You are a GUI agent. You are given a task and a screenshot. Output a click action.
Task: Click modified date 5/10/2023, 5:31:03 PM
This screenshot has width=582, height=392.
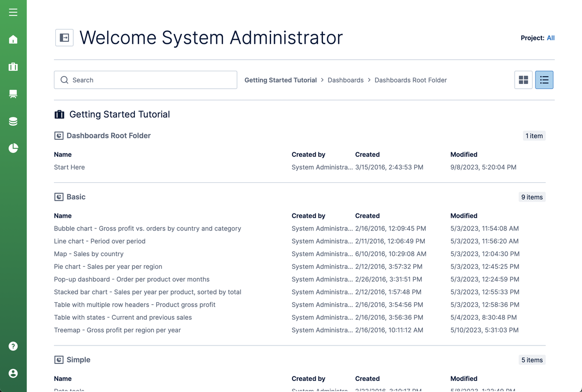pos(485,330)
